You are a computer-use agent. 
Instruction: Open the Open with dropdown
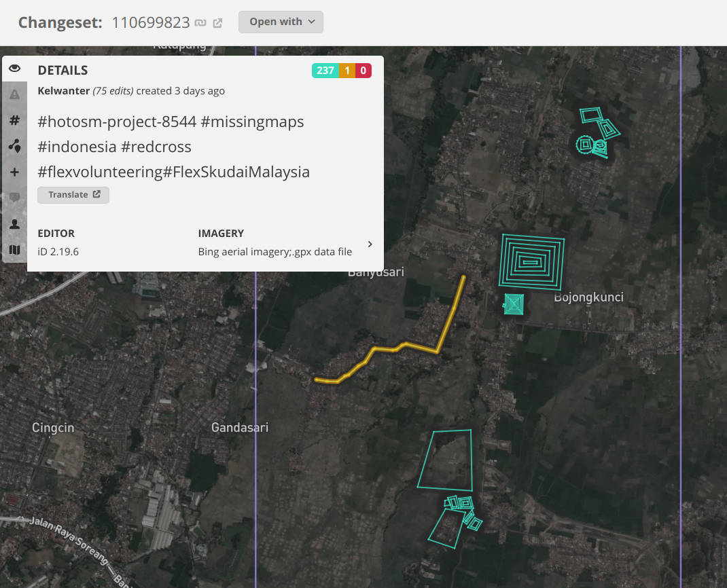click(x=281, y=22)
